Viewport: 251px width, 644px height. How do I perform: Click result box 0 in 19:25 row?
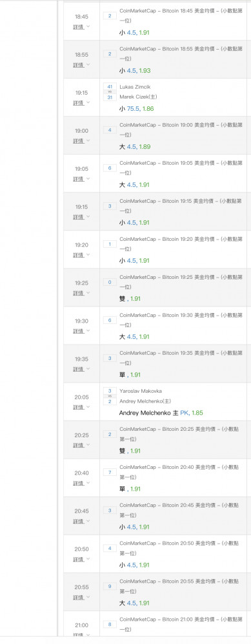click(110, 282)
